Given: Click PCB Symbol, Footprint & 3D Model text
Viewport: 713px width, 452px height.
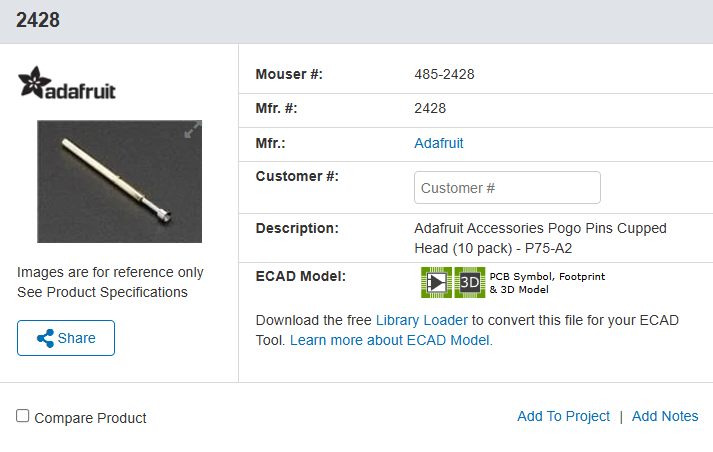Looking at the screenshot, I should [x=547, y=283].
